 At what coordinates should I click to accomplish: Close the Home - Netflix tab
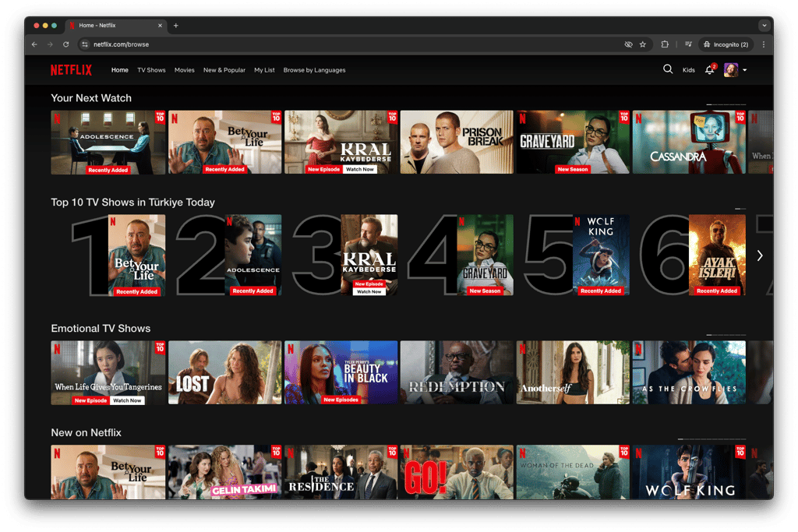(x=160, y=26)
